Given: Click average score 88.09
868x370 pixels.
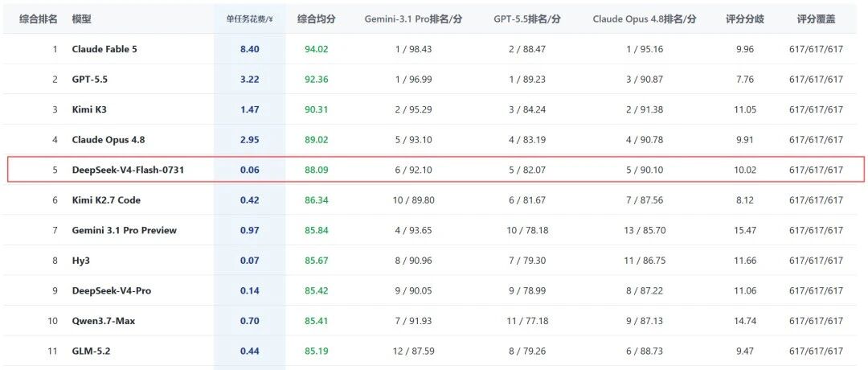Looking at the screenshot, I should coord(316,170).
